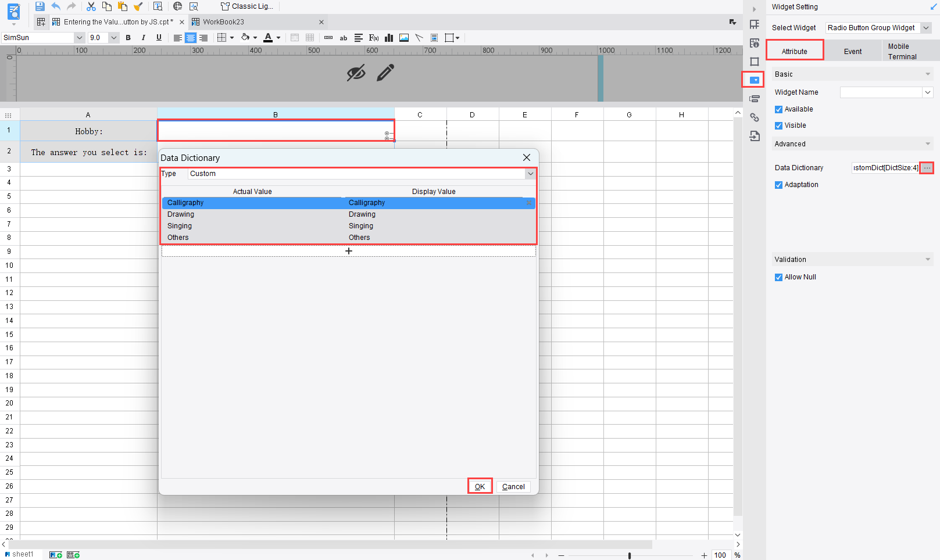Toggle Italic formatting
The height and width of the screenshot is (560, 940).
tap(144, 38)
